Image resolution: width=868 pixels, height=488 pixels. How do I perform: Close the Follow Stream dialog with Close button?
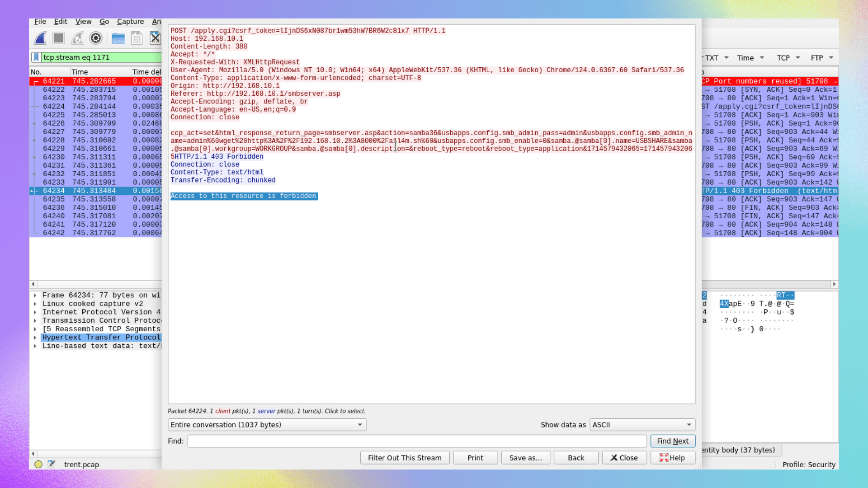click(x=624, y=458)
